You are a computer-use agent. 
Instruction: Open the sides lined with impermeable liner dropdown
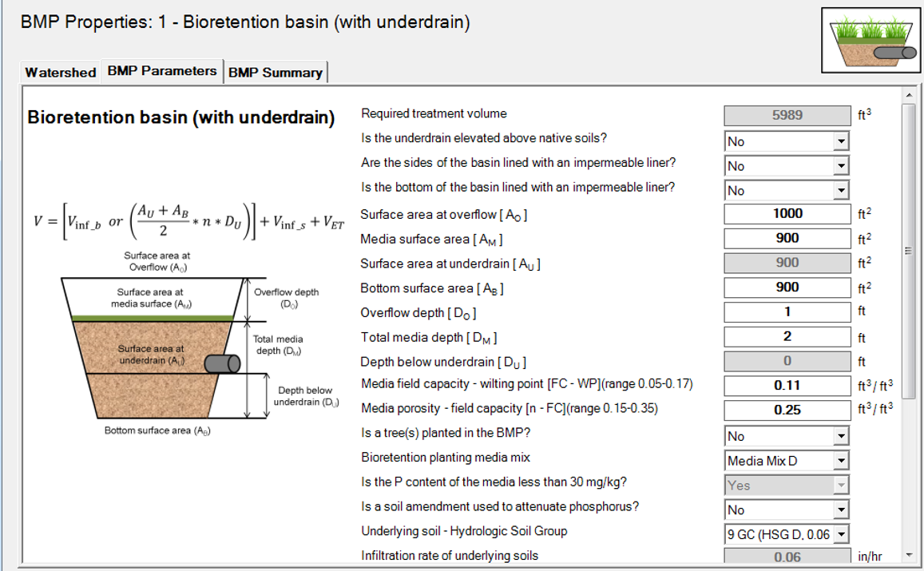(x=839, y=166)
